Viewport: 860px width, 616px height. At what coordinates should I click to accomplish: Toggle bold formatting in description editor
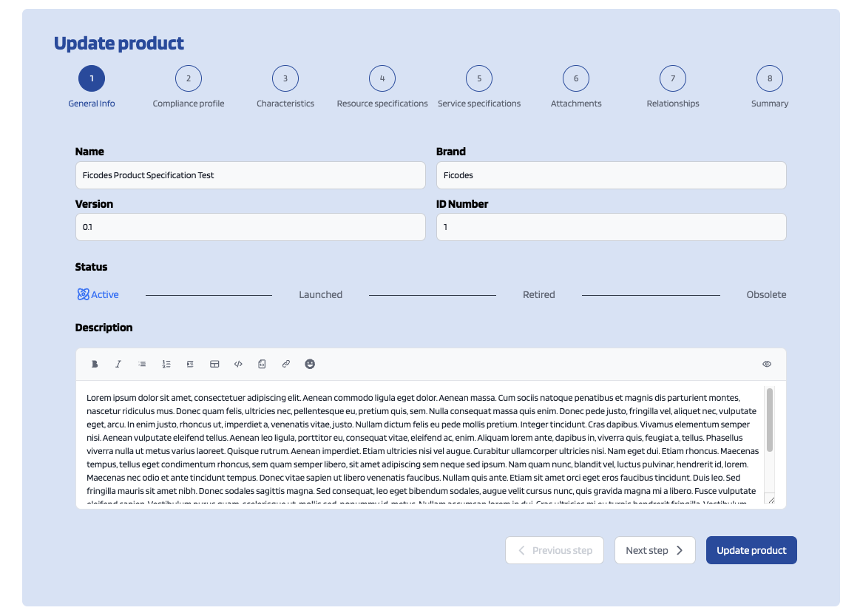(95, 364)
